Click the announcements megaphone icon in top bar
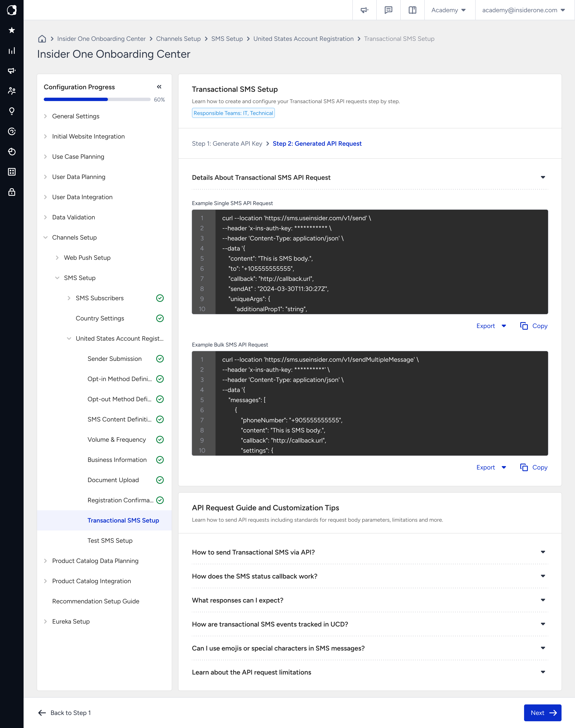This screenshot has width=575, height=728. point(364,10)
